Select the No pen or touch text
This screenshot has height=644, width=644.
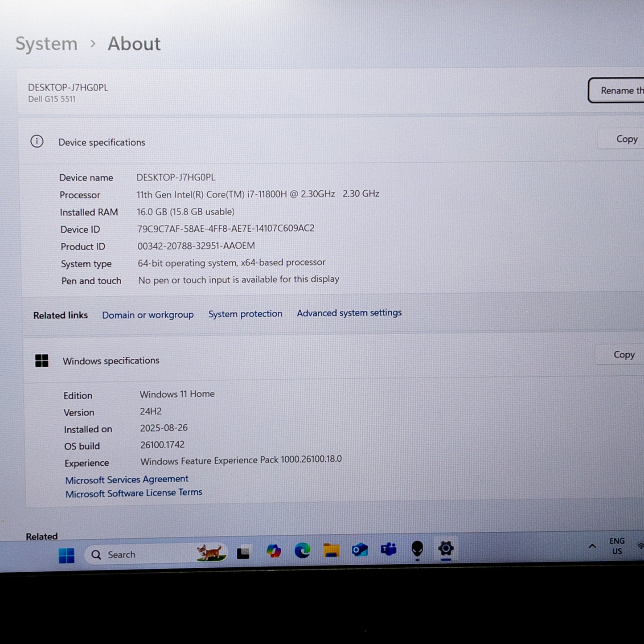(x=238, y=279)
